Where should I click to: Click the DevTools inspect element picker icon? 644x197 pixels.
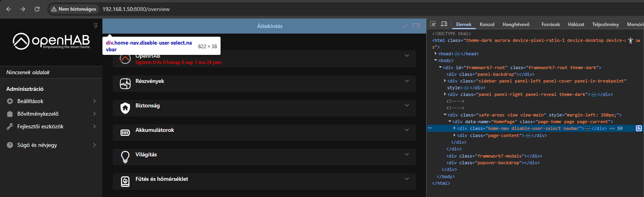click(433, 24)
